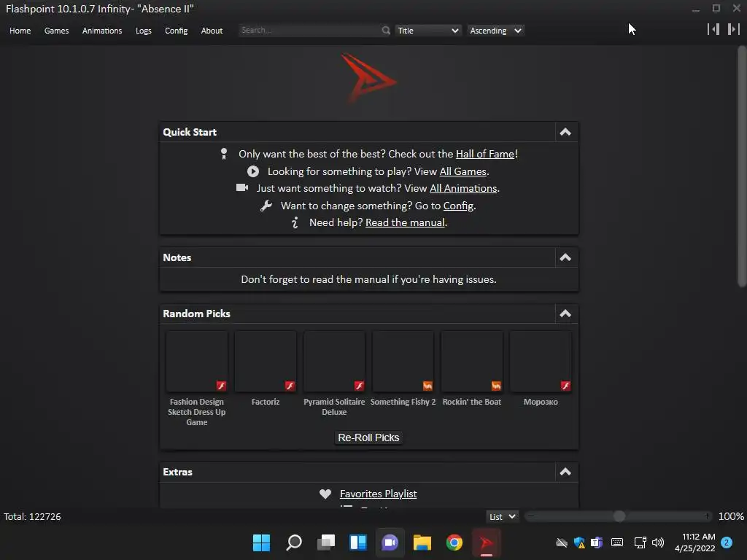Click the Flashpoint taskbar icon
The height and width of the screenshot is (560, 747).
tap(486, 542)
